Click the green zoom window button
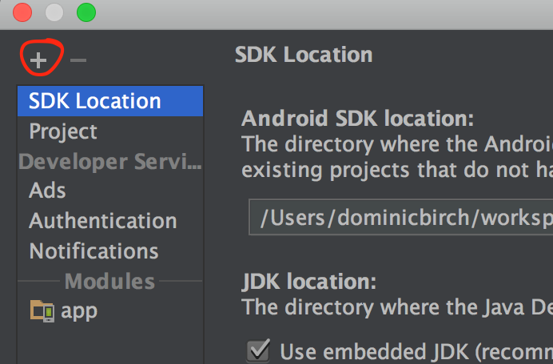 (x=86, y=12)
